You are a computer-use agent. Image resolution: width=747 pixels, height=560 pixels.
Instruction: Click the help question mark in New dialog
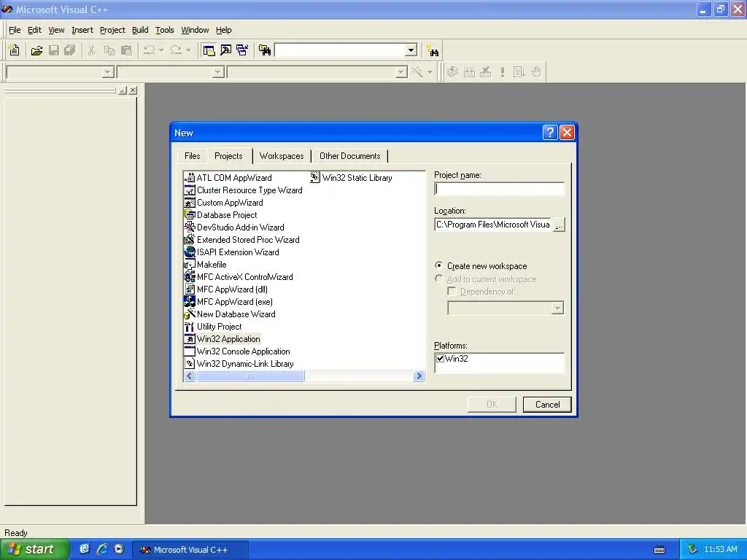tap(550, 133)
